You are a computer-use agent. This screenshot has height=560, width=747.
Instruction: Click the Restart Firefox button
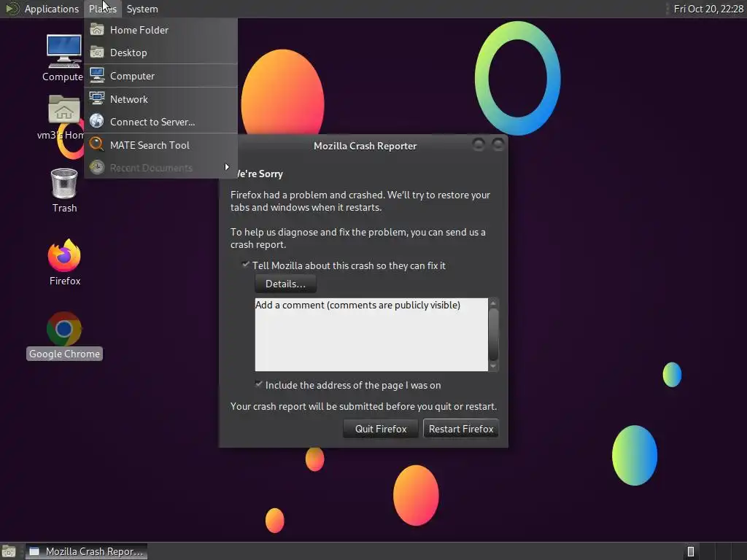pyautogui.click(x=461, y=429)
